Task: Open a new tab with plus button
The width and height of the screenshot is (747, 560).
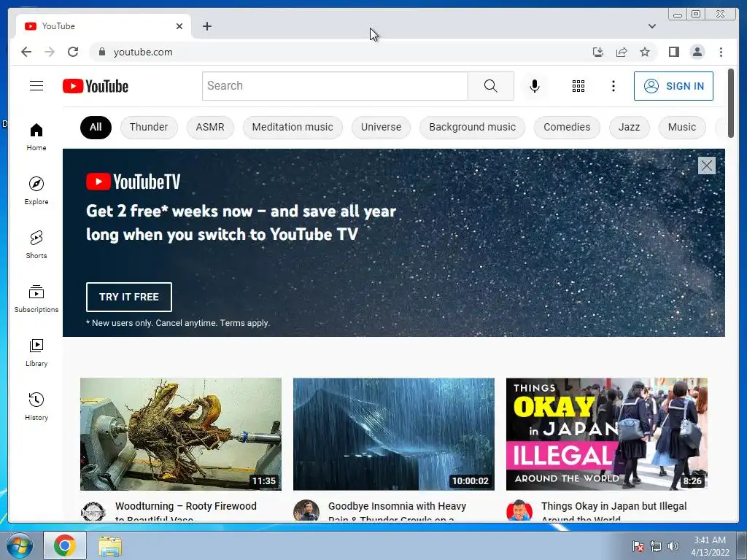Action: pyautogui.click(x=206, y=26)
